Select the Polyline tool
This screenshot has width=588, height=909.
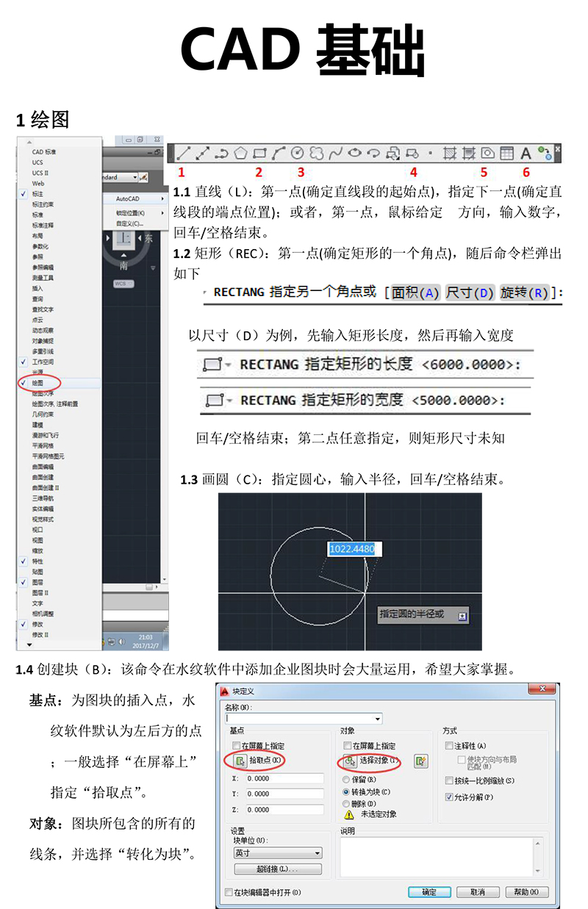pos(221,154)
